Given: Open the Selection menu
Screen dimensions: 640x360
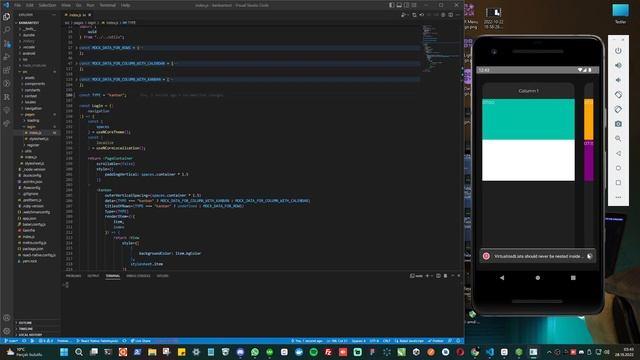Looking at the screenshot, I should coord(47,5).
